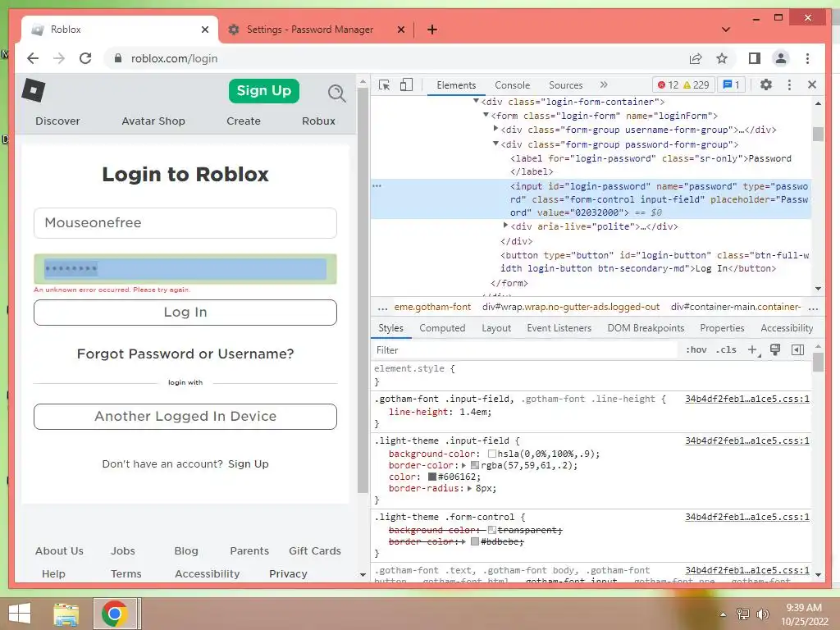Screen dimensions: 840x630
Task: Select the Elements tab
Action: [x=456, y=85]
